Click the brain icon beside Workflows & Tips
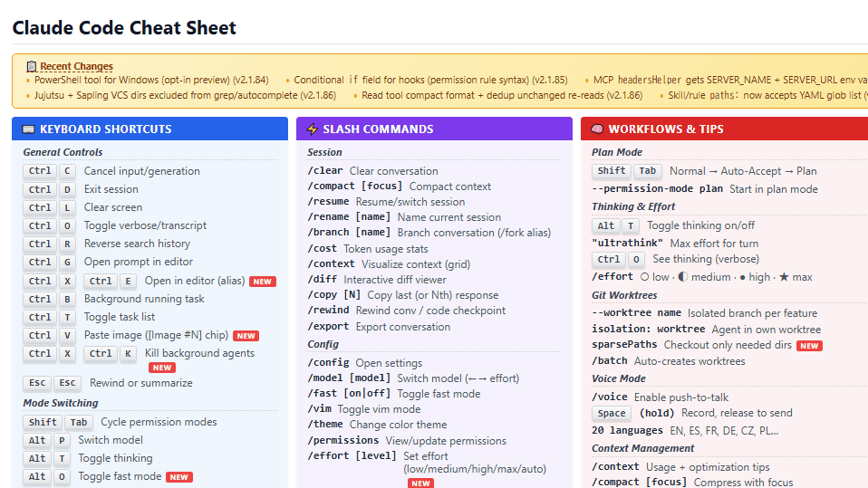Viewport: 868px width, 488px height. click(597, 129)
